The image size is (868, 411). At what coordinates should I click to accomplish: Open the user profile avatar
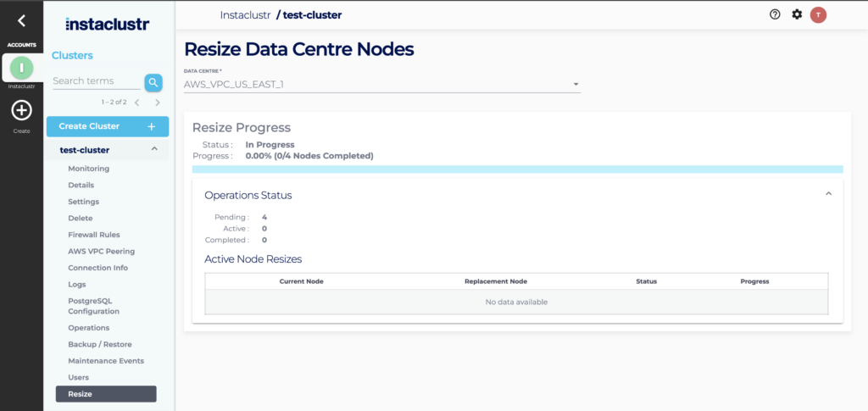(818, 14)
